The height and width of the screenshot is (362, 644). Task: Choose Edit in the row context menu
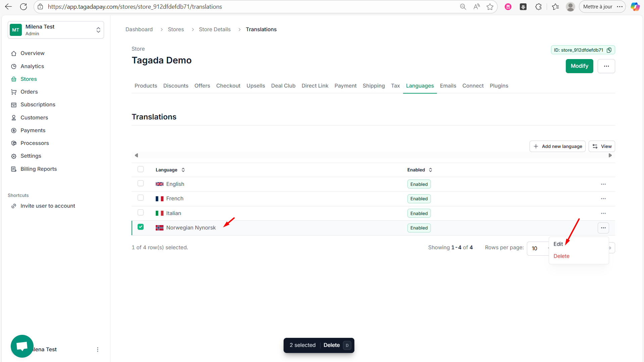[x=558, y=244]
